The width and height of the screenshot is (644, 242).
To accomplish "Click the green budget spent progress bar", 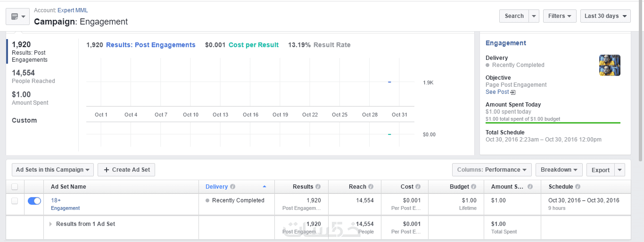I will pos(553,123).
